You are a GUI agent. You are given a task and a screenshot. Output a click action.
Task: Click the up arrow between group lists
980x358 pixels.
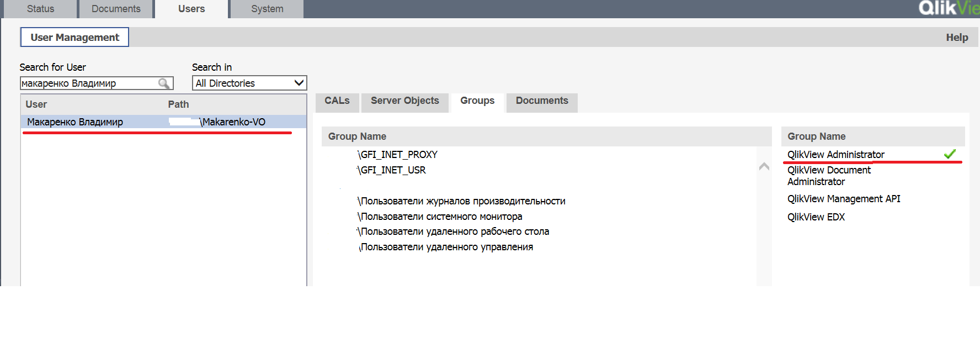point(764,166)
